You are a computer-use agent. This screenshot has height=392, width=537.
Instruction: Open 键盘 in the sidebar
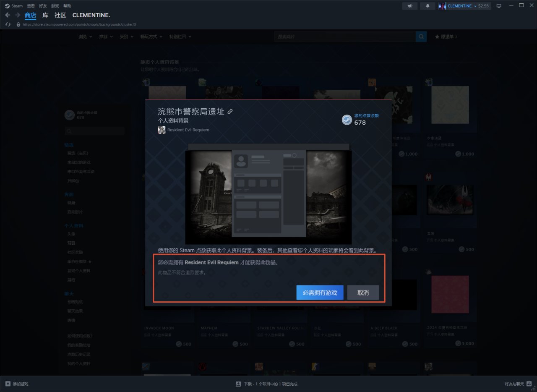(71, 202)
